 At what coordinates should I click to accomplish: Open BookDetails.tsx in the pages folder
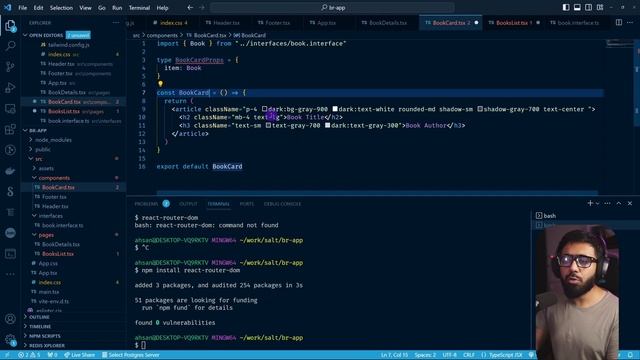click(61, 244)
